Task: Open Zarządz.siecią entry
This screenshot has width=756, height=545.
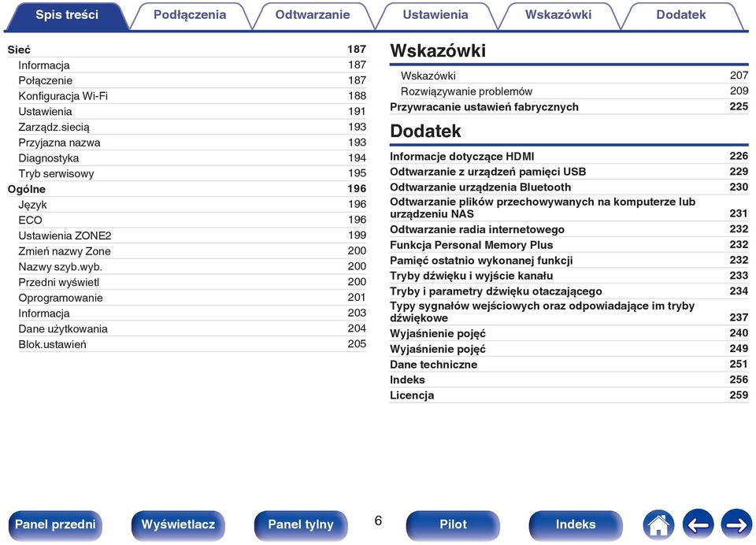Action: point(192,127)
